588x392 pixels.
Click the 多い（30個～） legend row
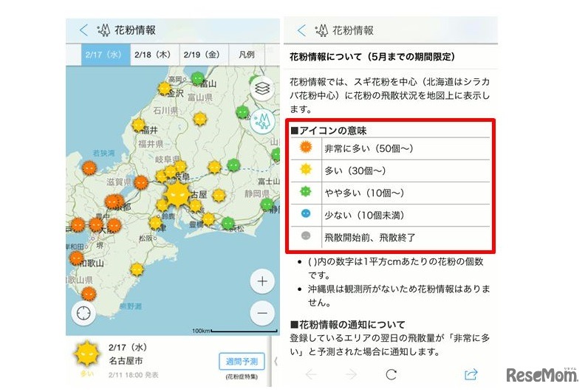390,171
